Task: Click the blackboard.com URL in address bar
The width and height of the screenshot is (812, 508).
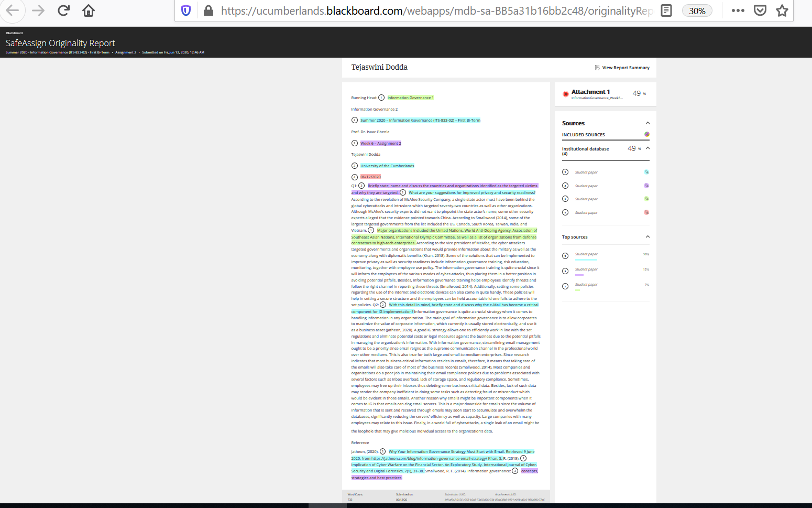Action: [x=437, y=11]
